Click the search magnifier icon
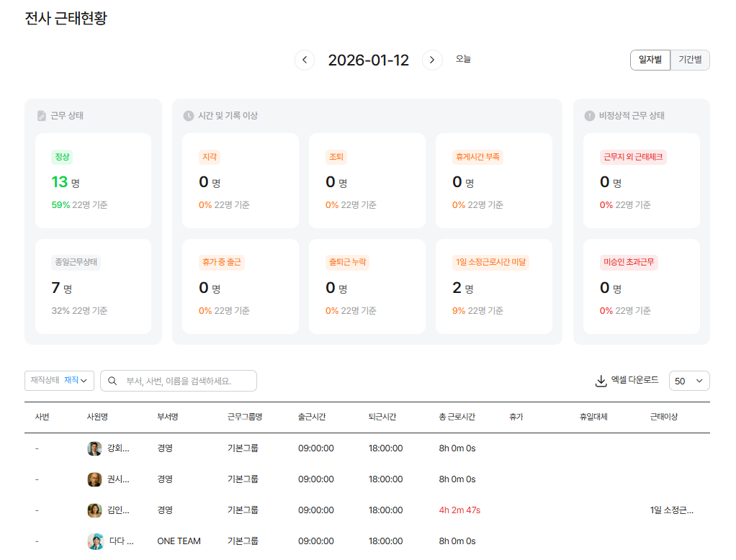The height and width of the screenshot is (560, 736). 112,381
